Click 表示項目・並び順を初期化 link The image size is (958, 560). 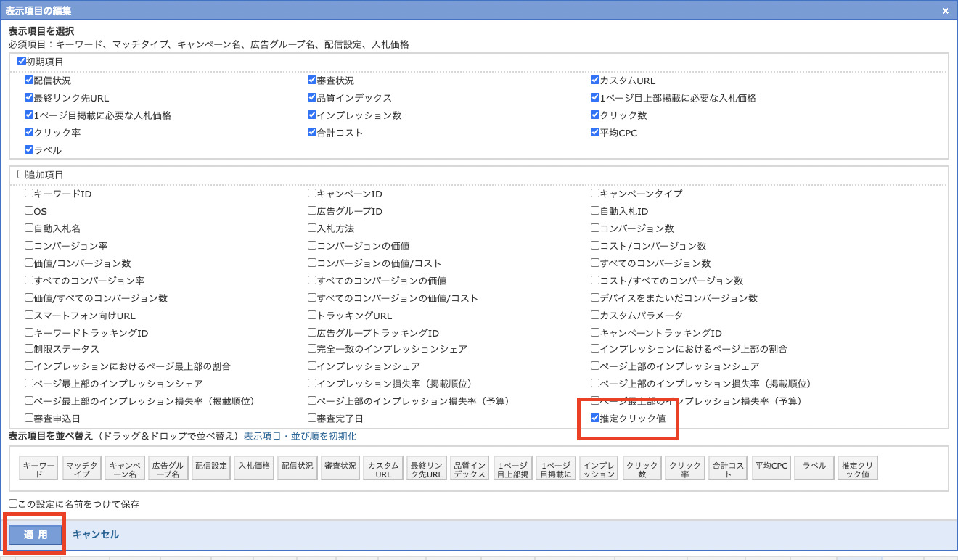coord(300,436)
